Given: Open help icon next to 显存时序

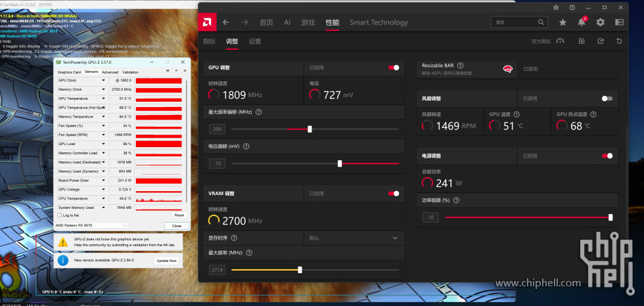Looking at the screenshot, I should (x=234, y=238).
